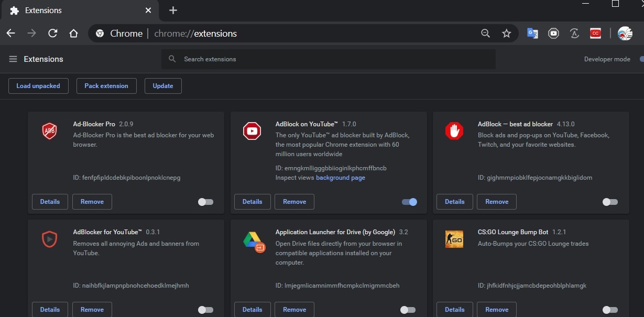Screen dimensions: 644x317
Task: Open a new tab
Action: tap(173, 10)
